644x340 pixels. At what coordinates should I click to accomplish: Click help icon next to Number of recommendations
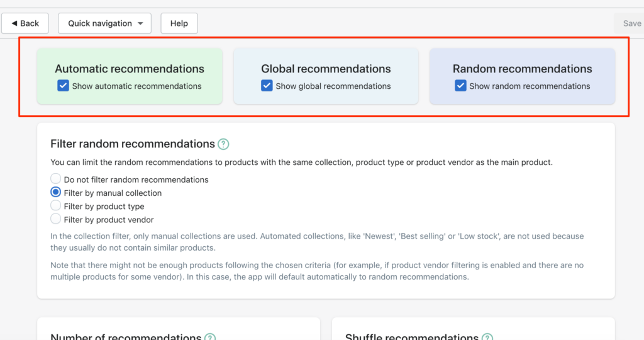(210, 337)
